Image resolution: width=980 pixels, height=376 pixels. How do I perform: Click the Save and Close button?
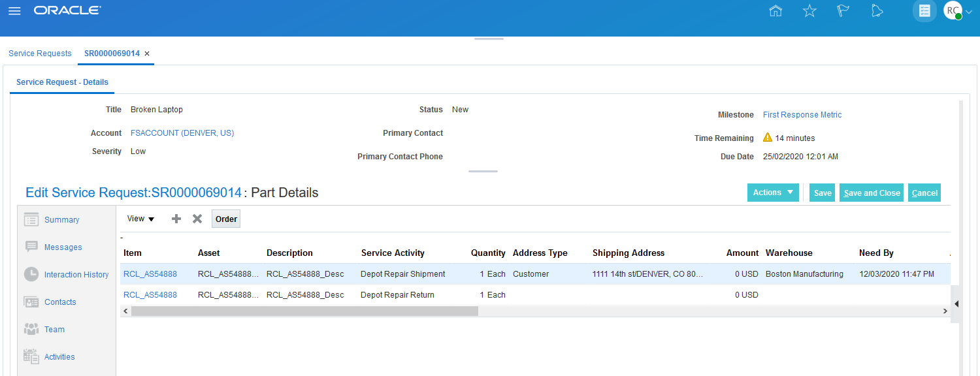[x=871, y=193]
